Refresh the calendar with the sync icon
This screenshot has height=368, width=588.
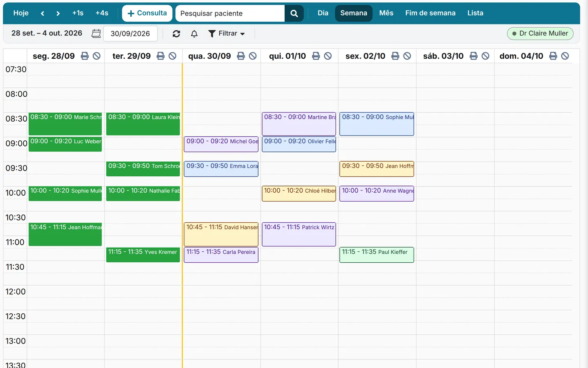[176, 34]
